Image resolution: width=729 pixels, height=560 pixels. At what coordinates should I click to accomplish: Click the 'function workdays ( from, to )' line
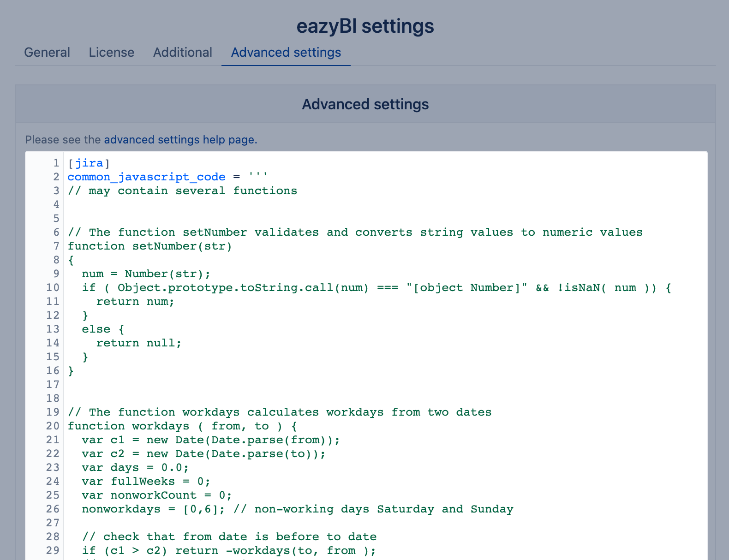coord(182,426)
